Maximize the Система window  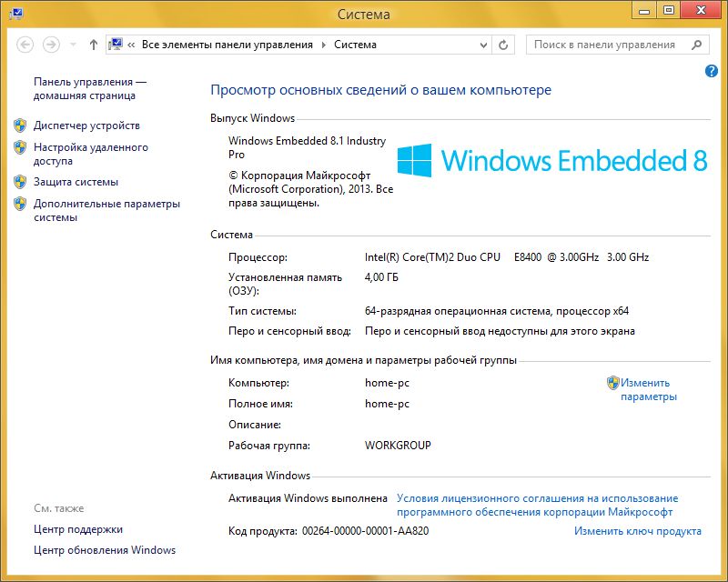(668, 10)
